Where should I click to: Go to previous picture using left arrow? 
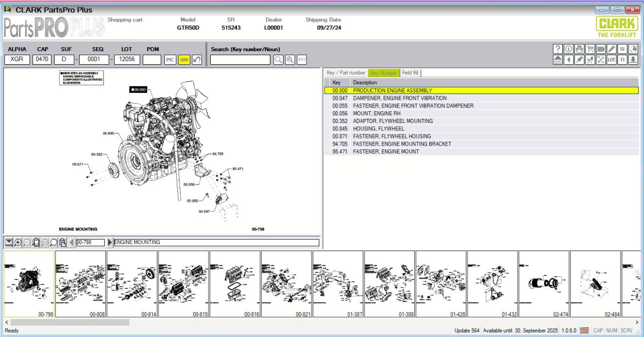(x=72, y=242)
